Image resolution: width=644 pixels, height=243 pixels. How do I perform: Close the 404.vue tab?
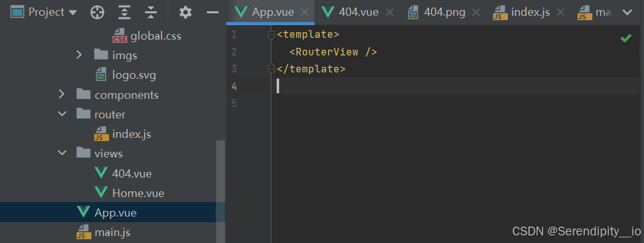390,13
